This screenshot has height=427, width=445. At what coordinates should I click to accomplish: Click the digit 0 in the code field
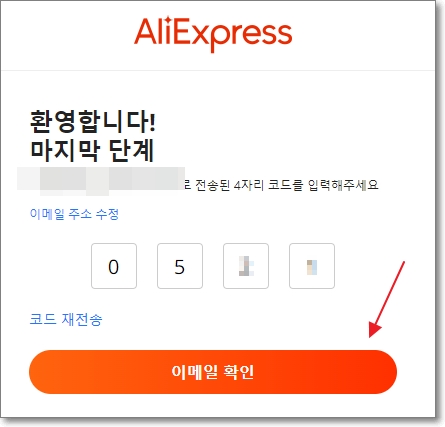[114, 267]
